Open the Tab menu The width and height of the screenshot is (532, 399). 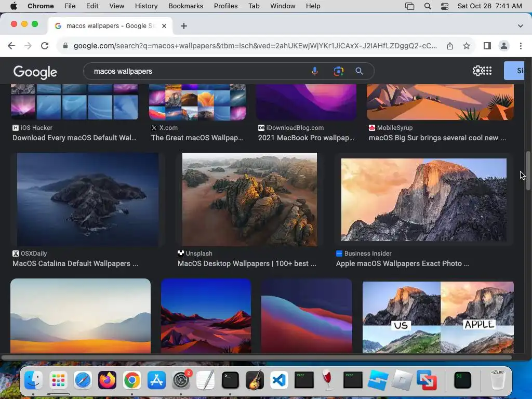pos(254,6)
